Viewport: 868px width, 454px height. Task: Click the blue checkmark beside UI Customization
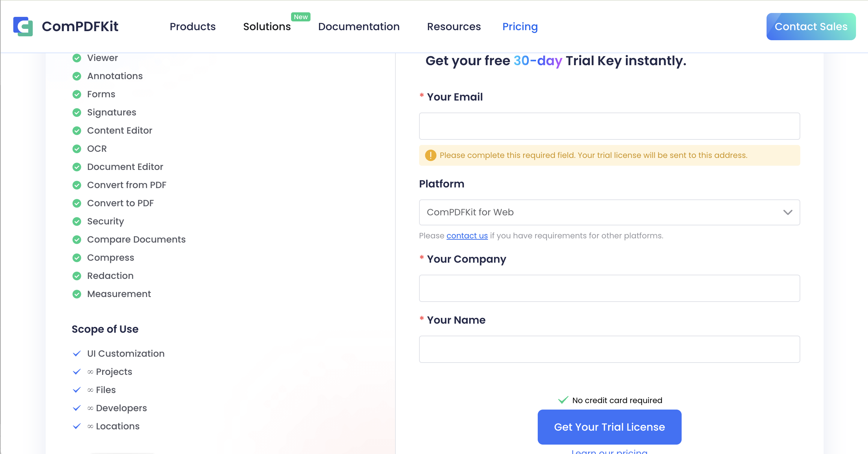(x=77, y=353)
